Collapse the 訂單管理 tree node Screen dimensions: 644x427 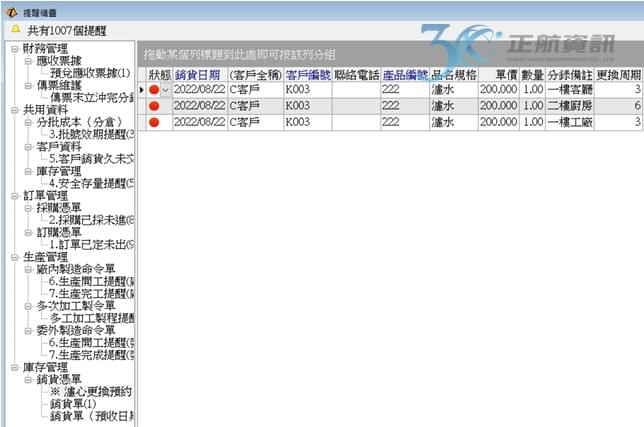point(14,195)
